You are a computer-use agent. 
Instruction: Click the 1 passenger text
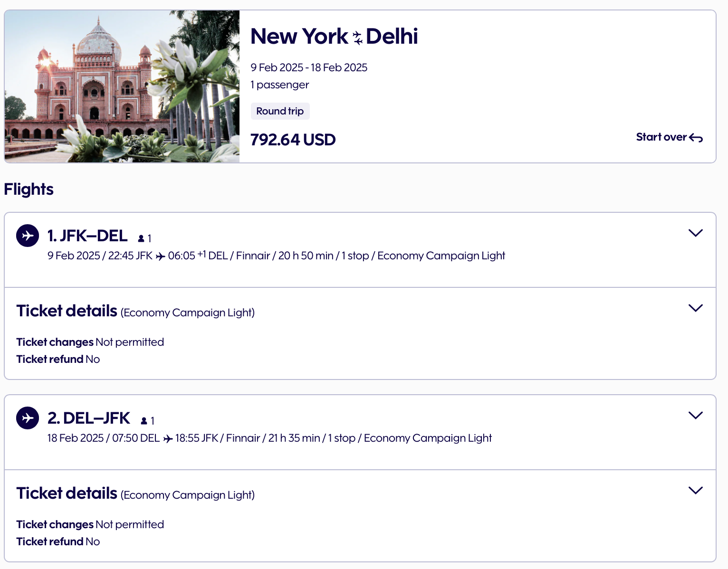coord(280,85)
